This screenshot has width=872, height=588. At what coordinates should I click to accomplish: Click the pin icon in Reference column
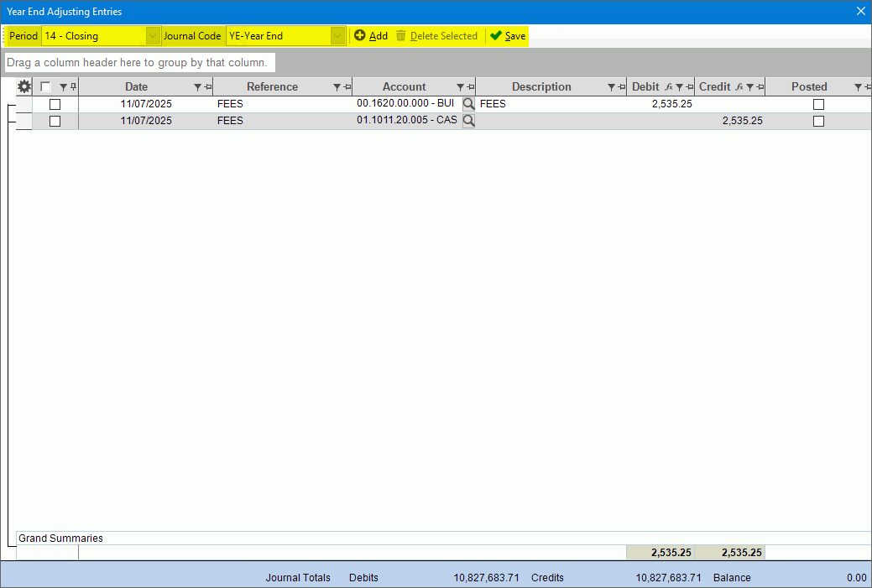click(347, 87)
